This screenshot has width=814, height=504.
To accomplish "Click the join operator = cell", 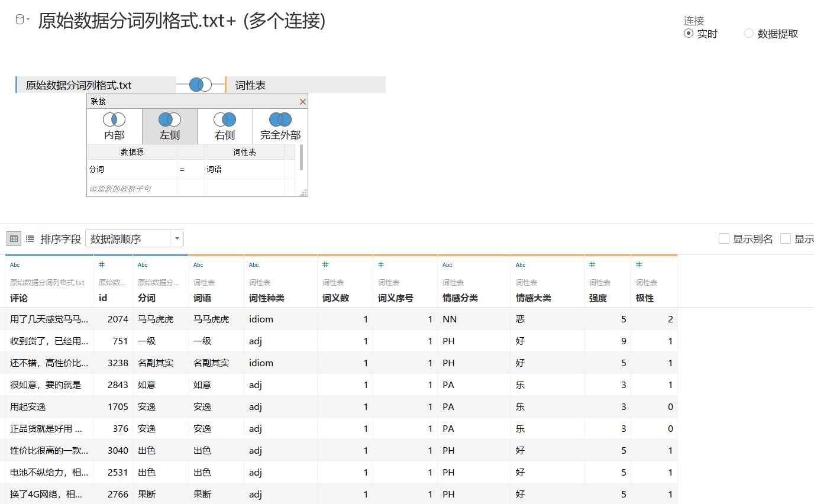I will click(190, 169).
